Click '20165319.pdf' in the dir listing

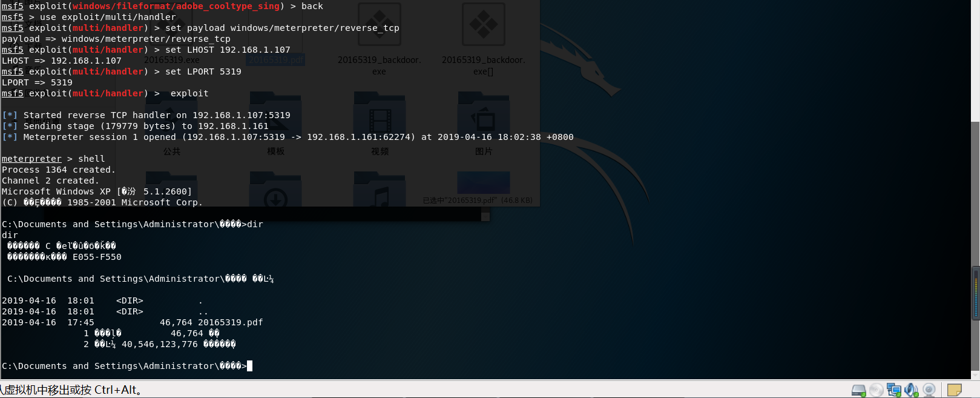231,322
